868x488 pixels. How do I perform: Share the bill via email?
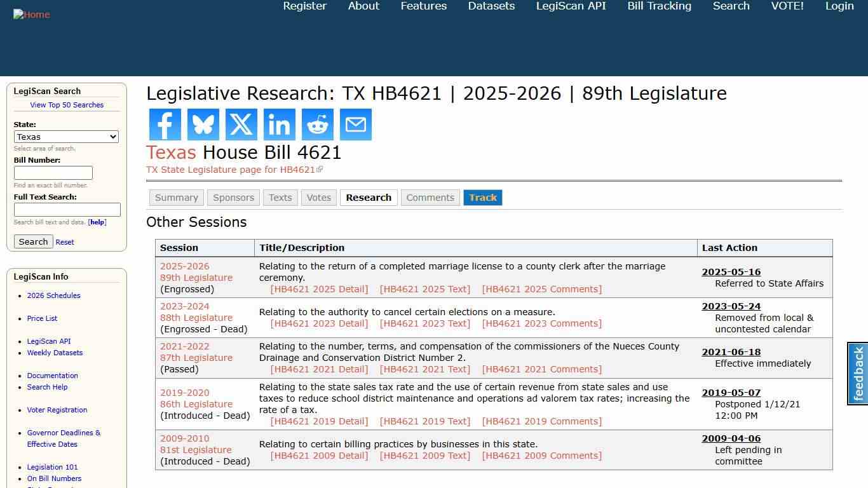[x=355, y=124]
